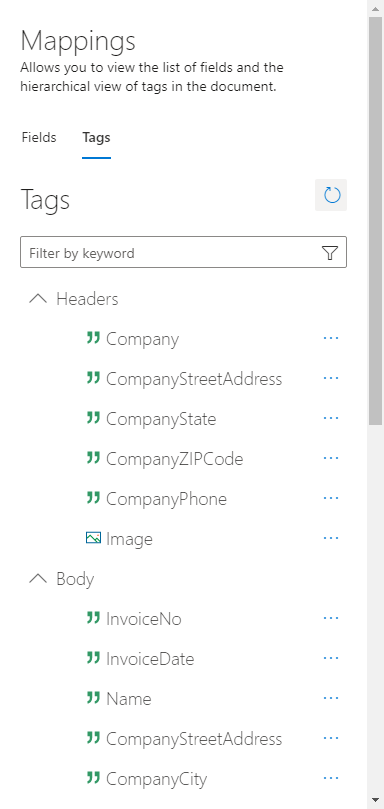Viewport: 384px width, 809px height.
Task: Select the Tags tab
Action: click(96, 138)
